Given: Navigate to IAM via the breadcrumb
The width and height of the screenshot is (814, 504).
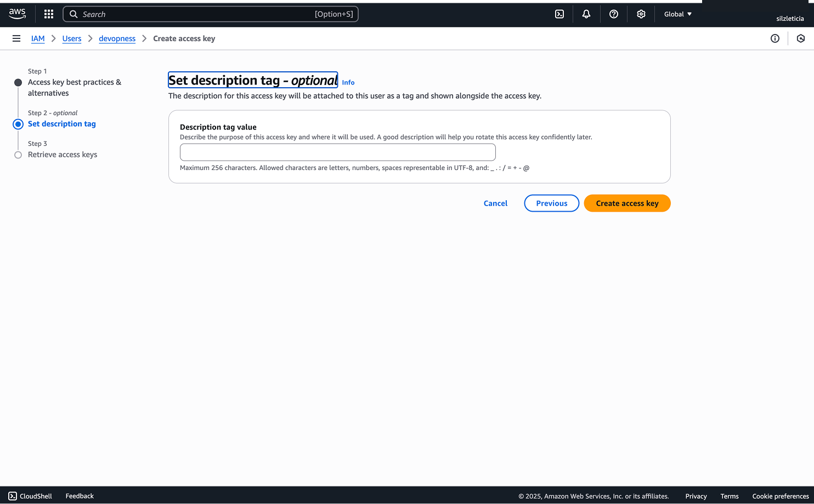Looking at the screenshot, I should click(38, 38).
